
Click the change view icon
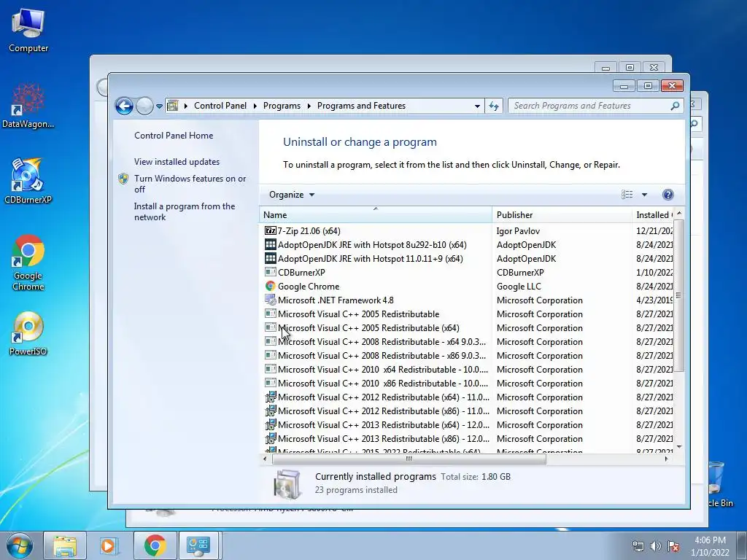[627, 194]
